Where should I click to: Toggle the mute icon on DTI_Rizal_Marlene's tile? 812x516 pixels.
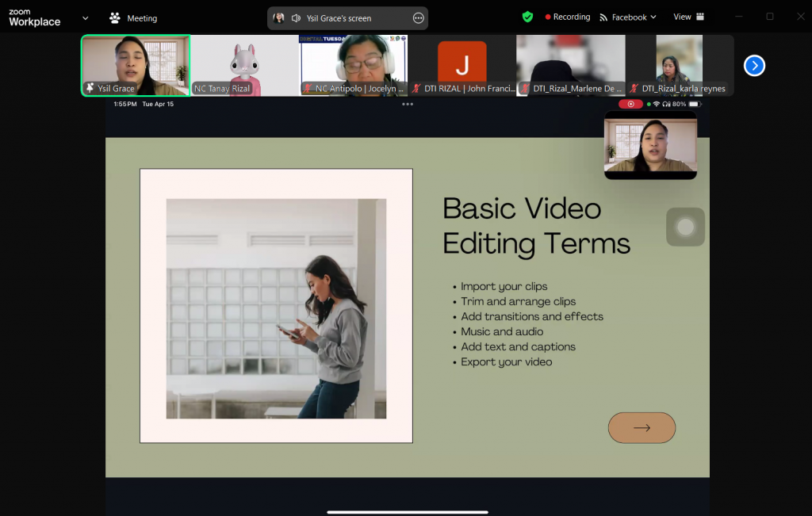pyautogui.click(x=524, y=89)
